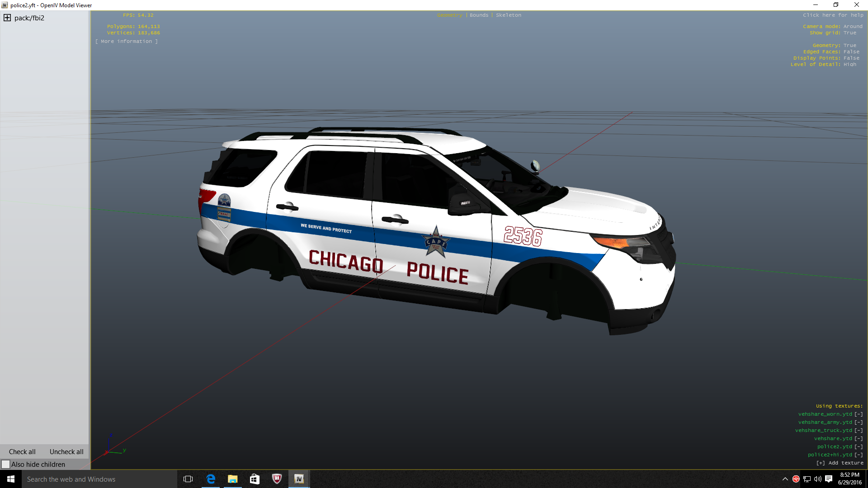Switch to the Skeleton view tab
The height and width of the screenshot is (488, 868).
click(x=508, y=15)
